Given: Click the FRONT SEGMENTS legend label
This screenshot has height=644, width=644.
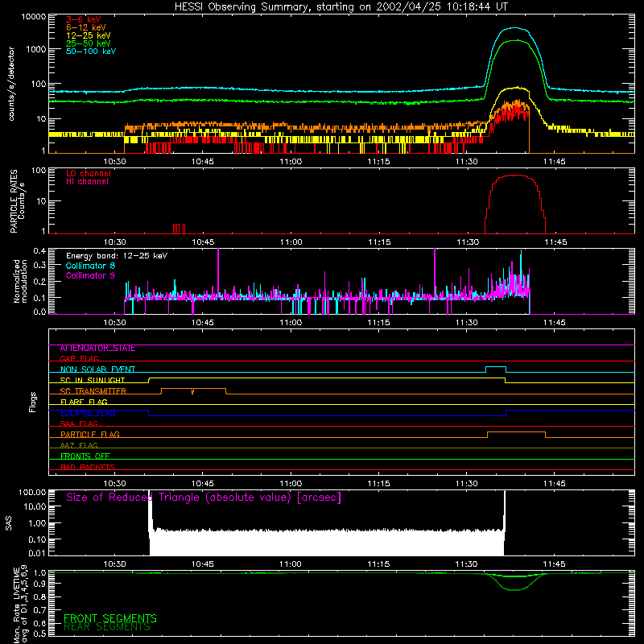Looking at the screenshot, I should coord(110,618).
